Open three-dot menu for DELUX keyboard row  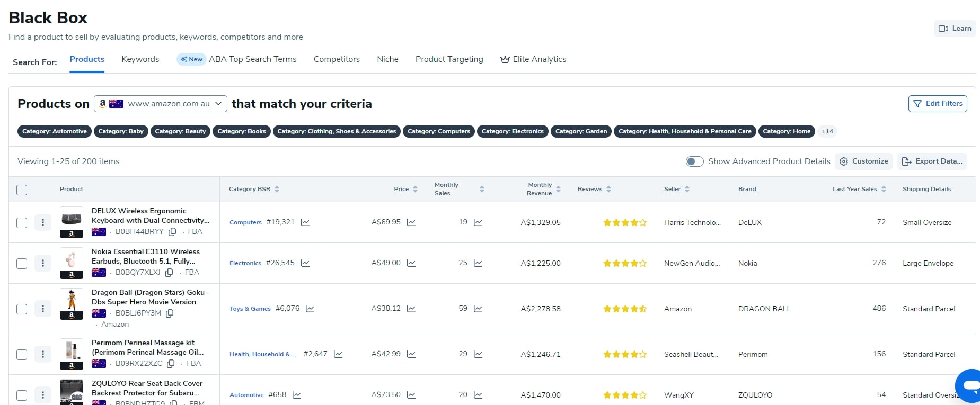[x=43, y=222]
